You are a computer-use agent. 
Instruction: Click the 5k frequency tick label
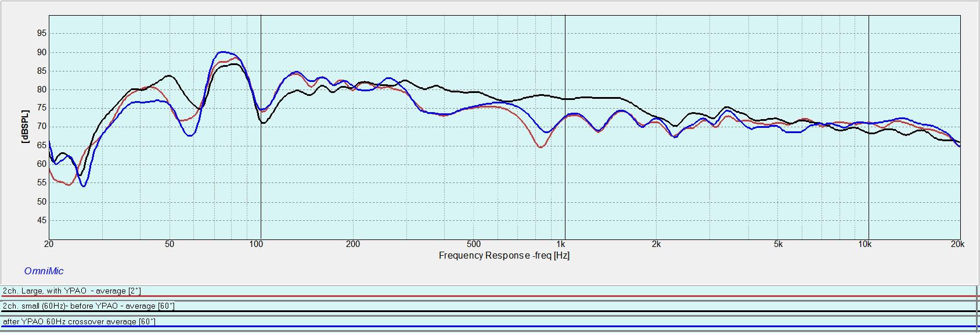(x=777, y=244)
